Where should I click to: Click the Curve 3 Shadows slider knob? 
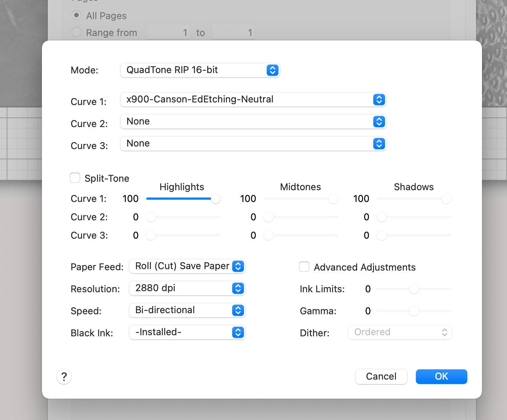tap(382, 235)
